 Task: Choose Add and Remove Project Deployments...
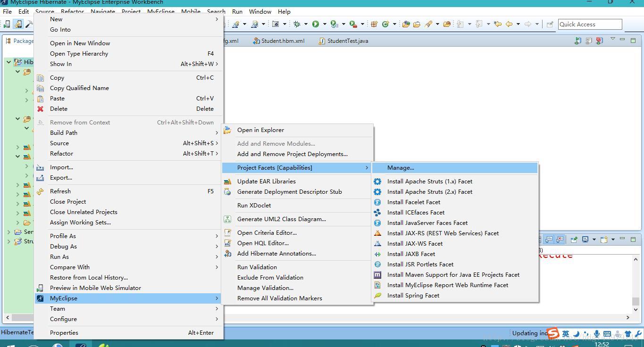297,154
